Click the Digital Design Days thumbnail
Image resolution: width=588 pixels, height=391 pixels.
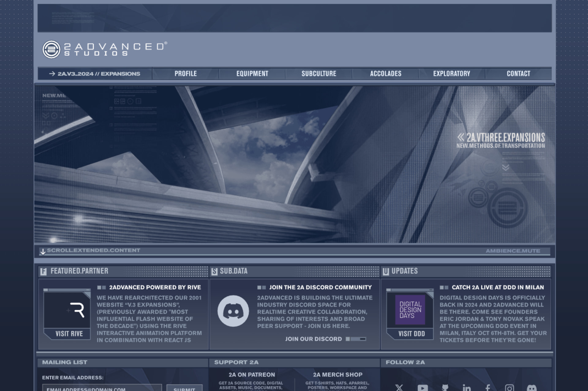point(410,310)
